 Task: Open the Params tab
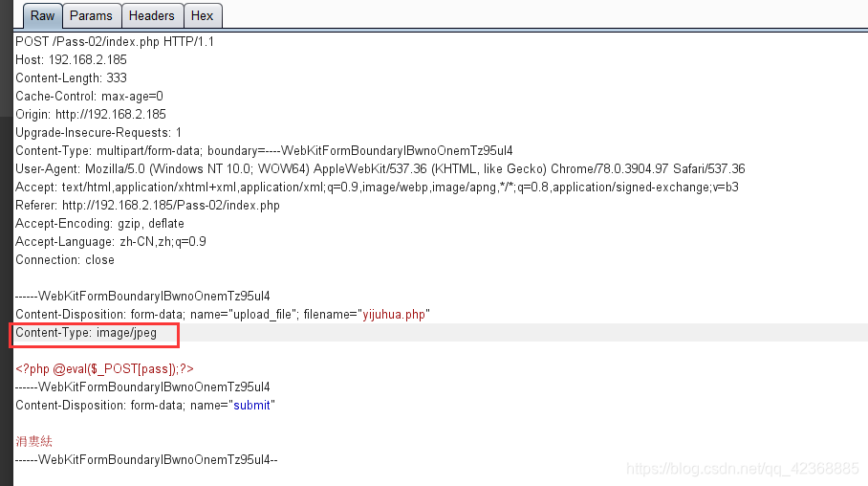coord(92,15)
